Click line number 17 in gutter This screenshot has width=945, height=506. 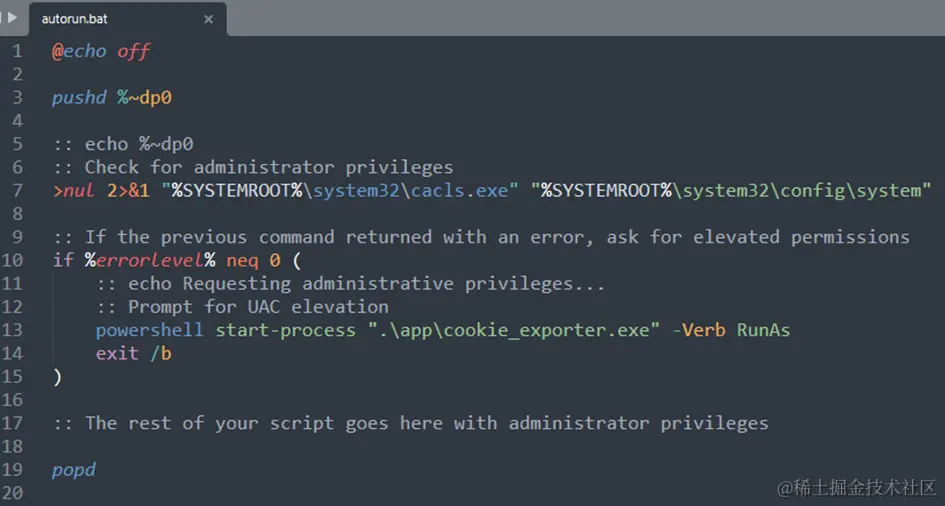click(x=12, y=423)
